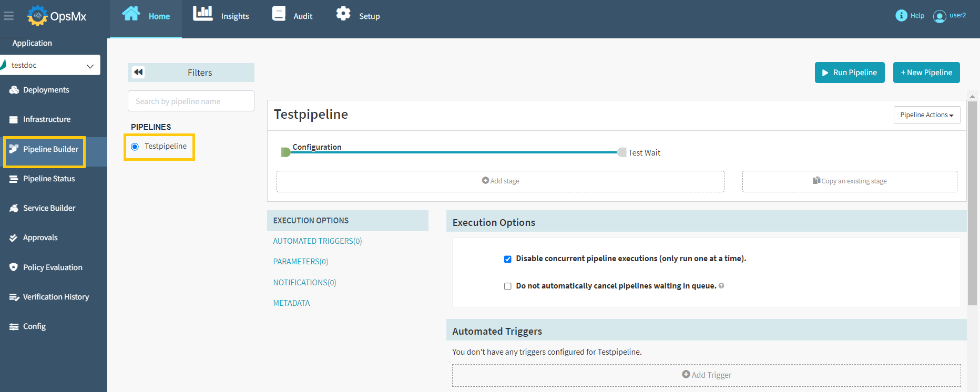Uncheck Disable concurrent pipeline executions
Viewport: 980px width, 392px height.
[508, 259]
